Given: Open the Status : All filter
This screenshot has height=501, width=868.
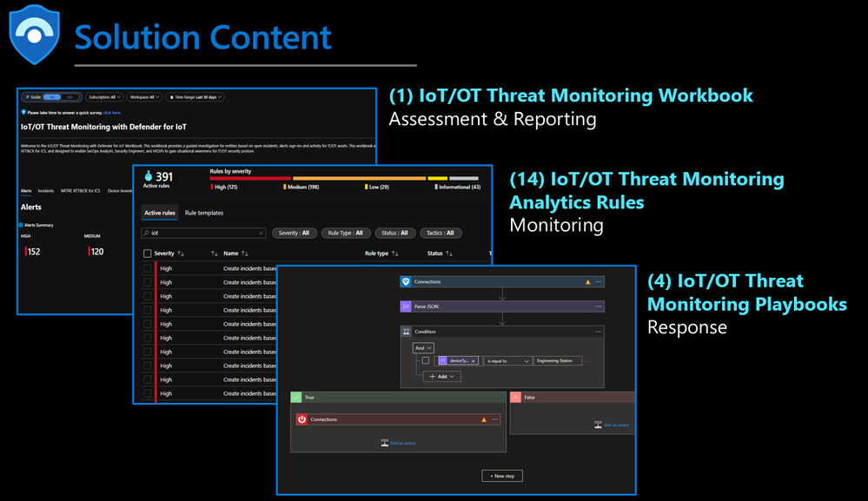Looking at the screenshot, I should coord(394,233).
